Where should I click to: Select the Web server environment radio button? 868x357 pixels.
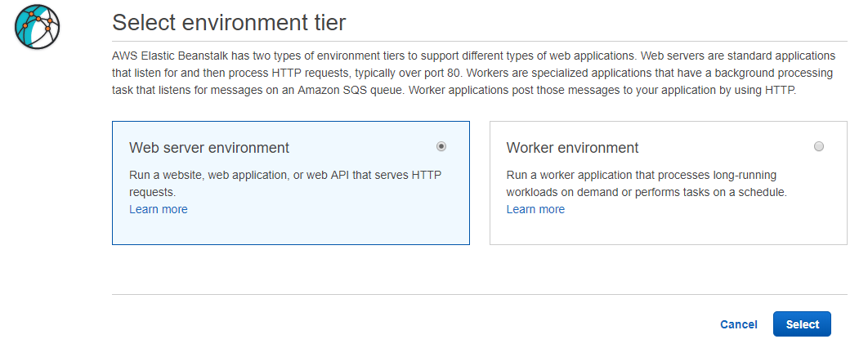[x=441, y=146]
